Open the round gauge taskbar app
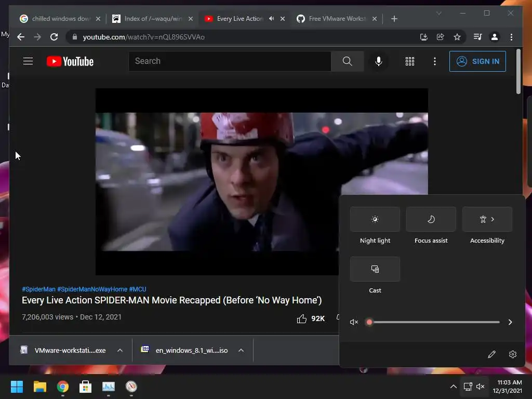This screenshot has width=532, height=399. (131, 387)
